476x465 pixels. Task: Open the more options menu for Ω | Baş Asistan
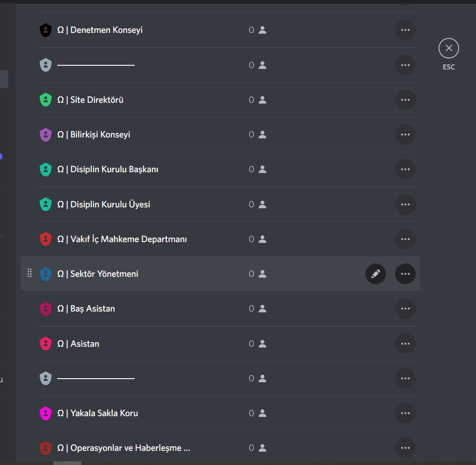click(x=405, y=309)
